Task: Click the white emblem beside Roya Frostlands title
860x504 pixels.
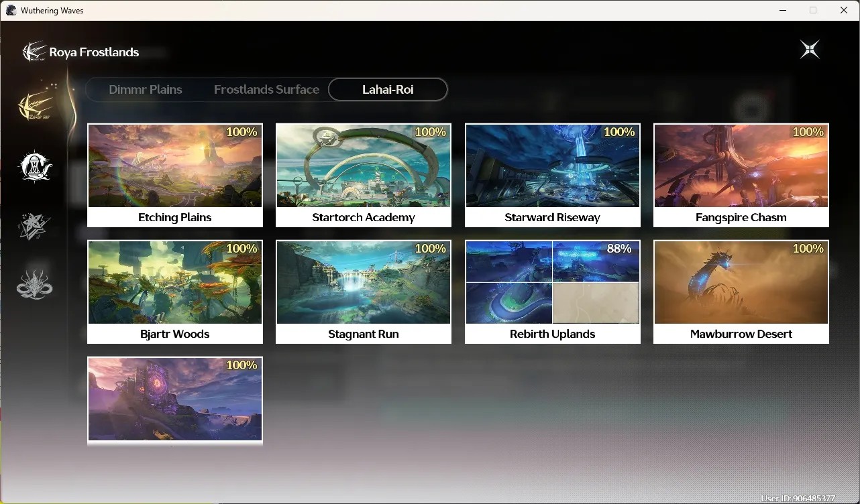Action: [34, 52]
